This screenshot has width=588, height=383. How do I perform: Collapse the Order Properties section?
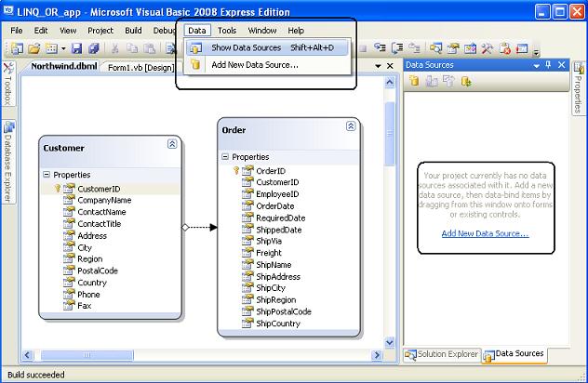225,157
